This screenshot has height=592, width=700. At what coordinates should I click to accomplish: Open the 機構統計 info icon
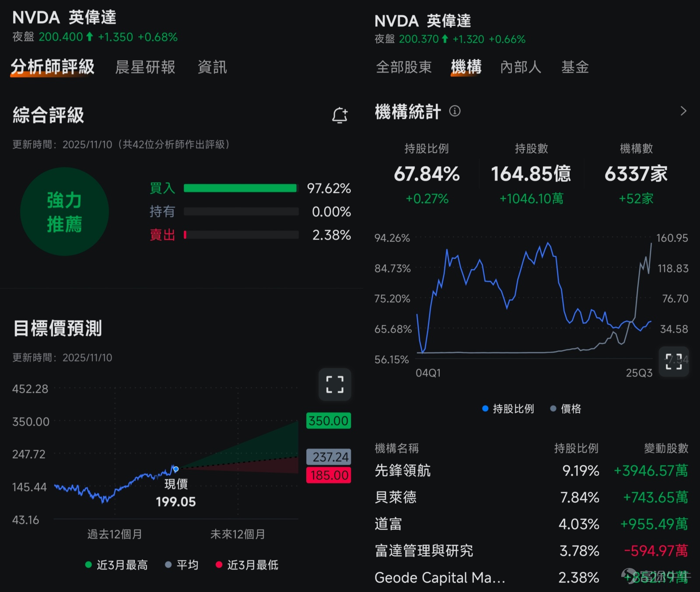pos(455,111)
